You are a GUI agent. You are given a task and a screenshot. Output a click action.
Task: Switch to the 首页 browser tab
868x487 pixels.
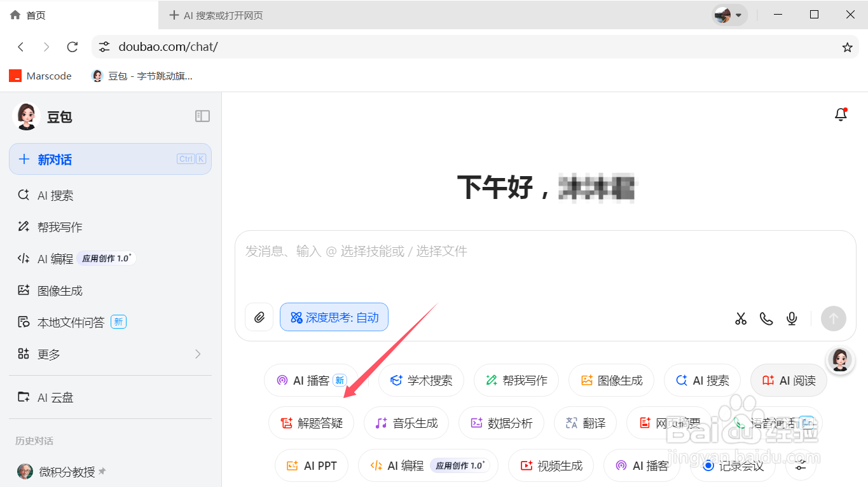point(79,15)
